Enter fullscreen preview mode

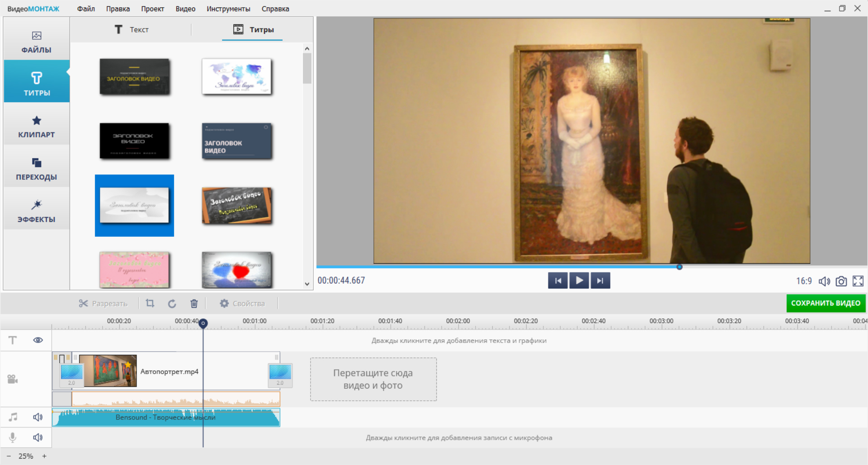(858, 281)
